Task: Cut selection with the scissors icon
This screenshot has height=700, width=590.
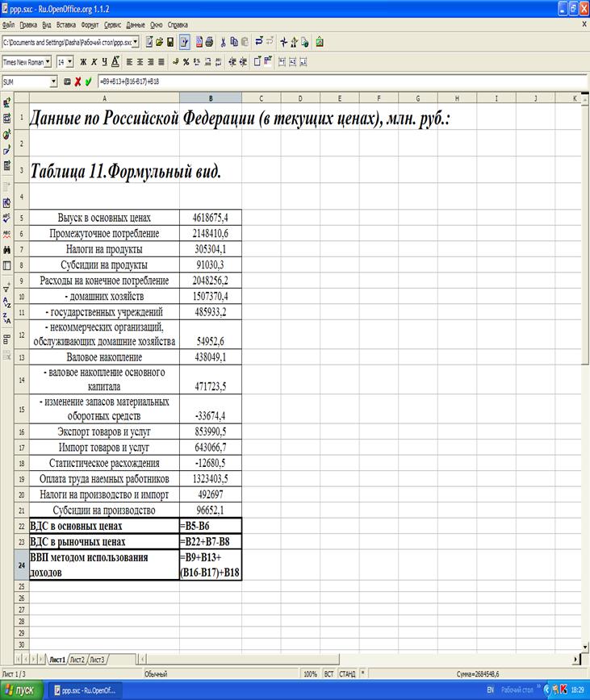Action: pyautogui.click(x=224, y=42)
